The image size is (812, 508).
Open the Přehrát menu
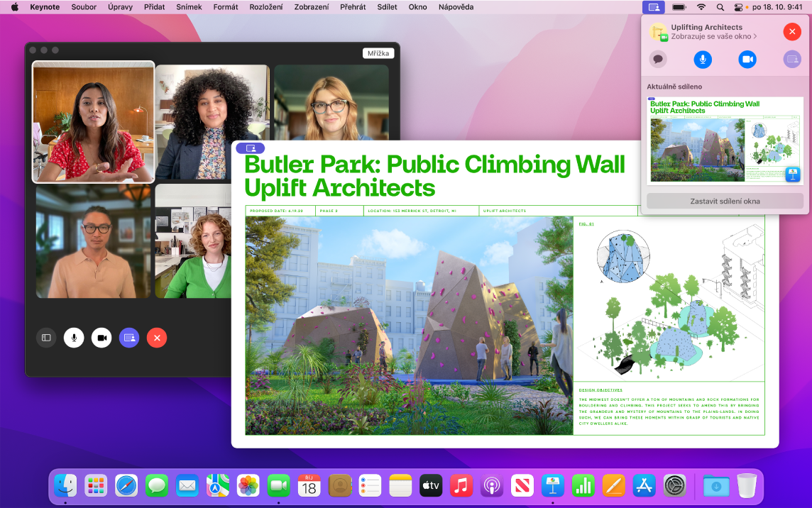tap(351, 7)
